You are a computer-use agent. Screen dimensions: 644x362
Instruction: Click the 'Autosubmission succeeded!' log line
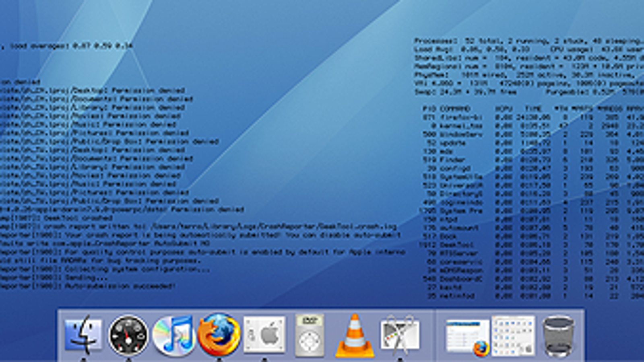click(88, 286)
